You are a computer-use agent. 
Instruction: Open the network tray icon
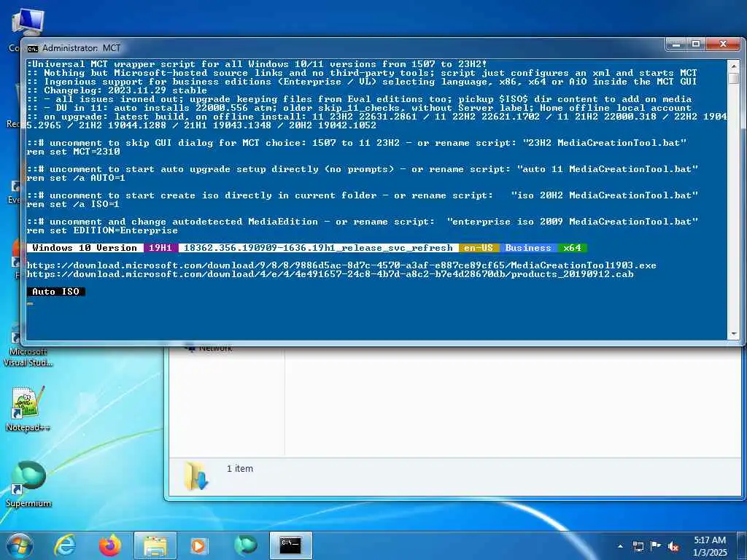638,546
